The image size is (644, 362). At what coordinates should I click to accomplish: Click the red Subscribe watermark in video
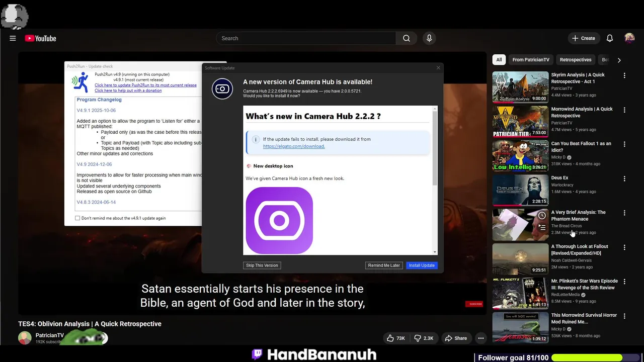coord(474,304)
